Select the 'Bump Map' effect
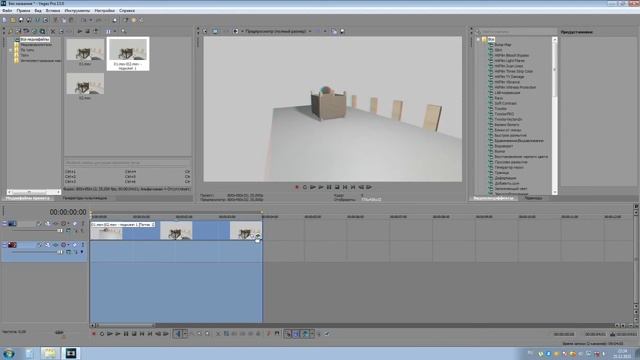Screen dimensions: 640x360 coord(503,44)
